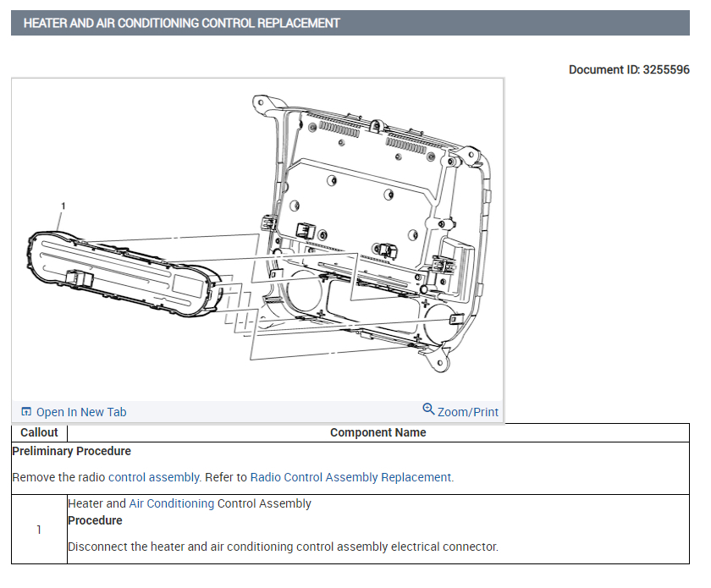
Task: Click the 'Document ID: 3255596' text
Action: 629,70
